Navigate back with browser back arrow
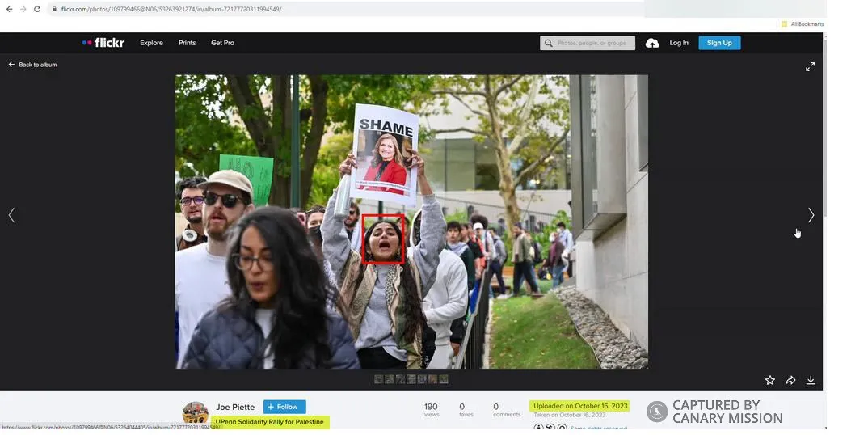This screenshot has height=435, width=868. [9, 10]
